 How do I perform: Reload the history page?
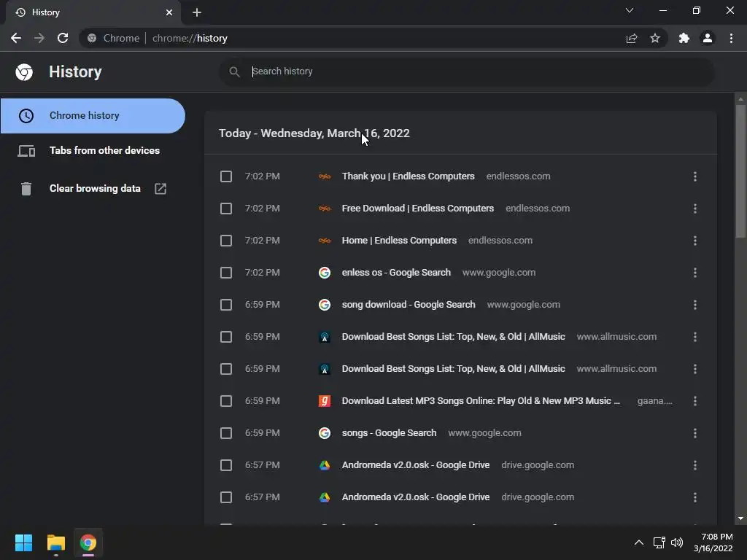pos(63,38)
